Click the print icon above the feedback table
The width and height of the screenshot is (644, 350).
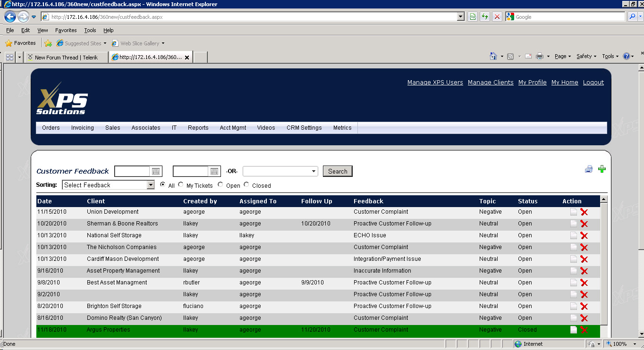(589, 169)
